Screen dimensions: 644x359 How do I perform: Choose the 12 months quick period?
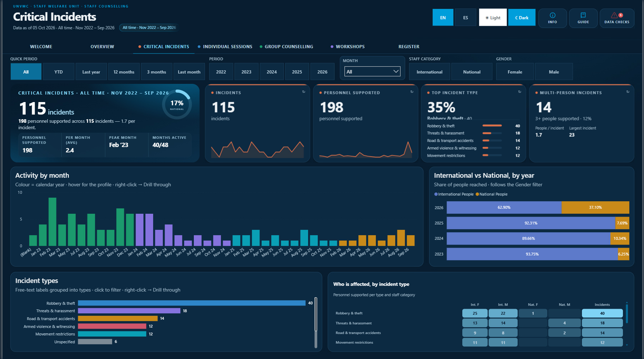pyautogui.click(x=124, y=72)
